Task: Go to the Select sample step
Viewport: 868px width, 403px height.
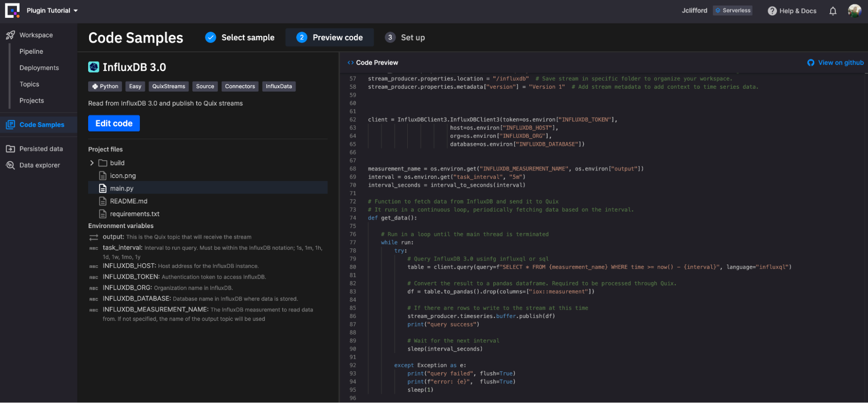Action: (240, 37)
